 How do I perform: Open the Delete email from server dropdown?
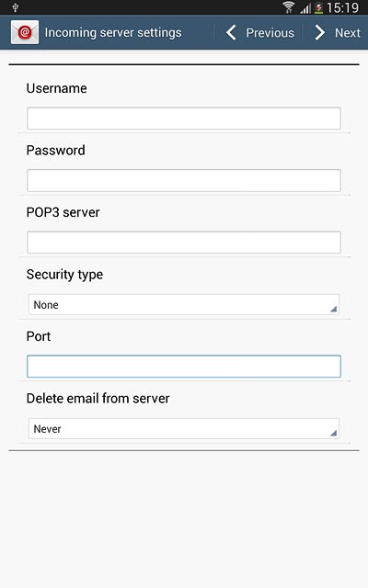pyautogui.click(x=184, y=429)
